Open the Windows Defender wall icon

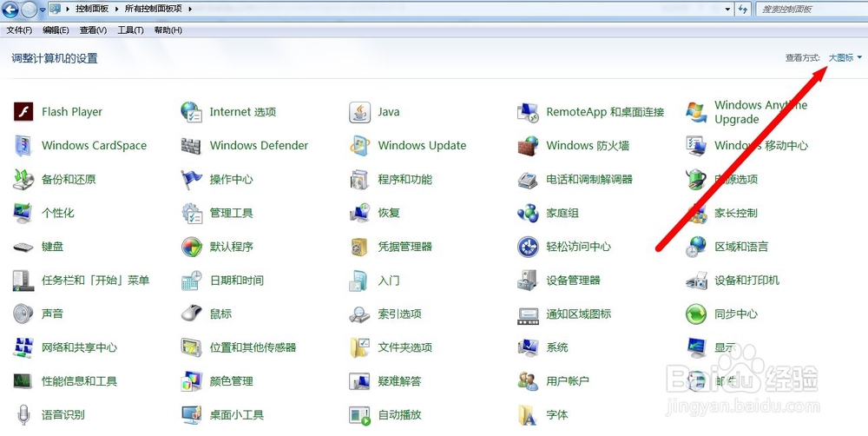[192, 146]
